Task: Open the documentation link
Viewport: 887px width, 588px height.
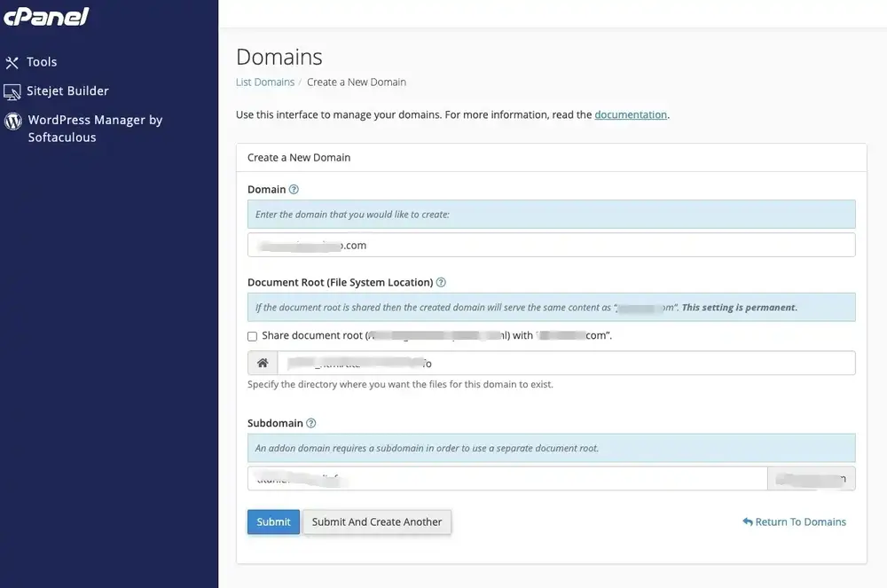Action: click(630, 114)
